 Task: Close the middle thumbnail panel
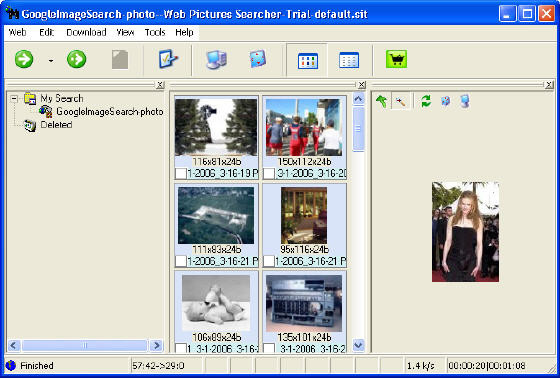pyautogui.click(x=361, y=85)
